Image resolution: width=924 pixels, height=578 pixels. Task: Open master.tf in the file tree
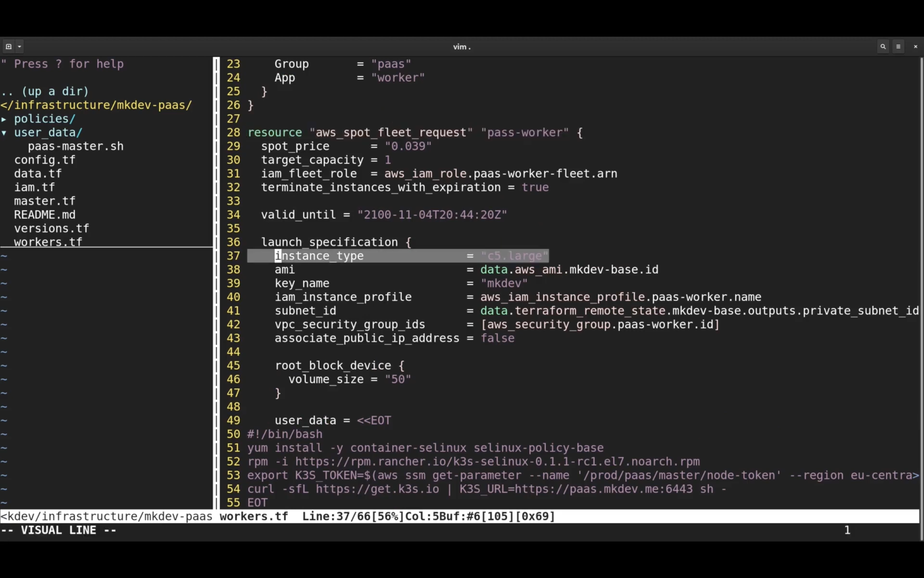click(x=45, y=201)
